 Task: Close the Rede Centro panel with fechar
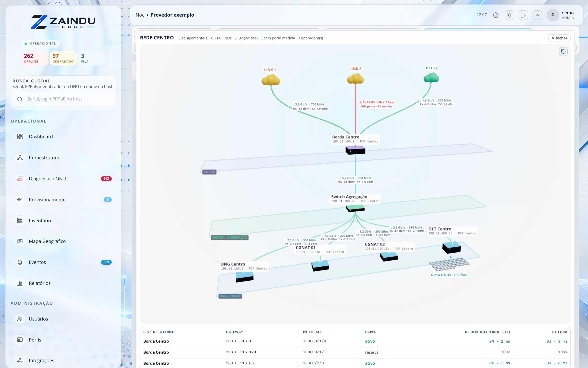(559, 38)
